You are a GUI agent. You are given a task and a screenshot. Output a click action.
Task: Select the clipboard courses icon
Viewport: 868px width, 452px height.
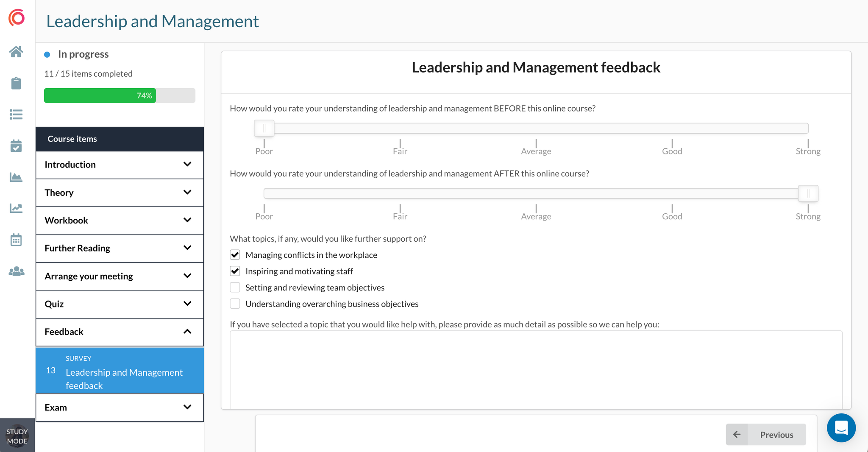click(16, 83)
